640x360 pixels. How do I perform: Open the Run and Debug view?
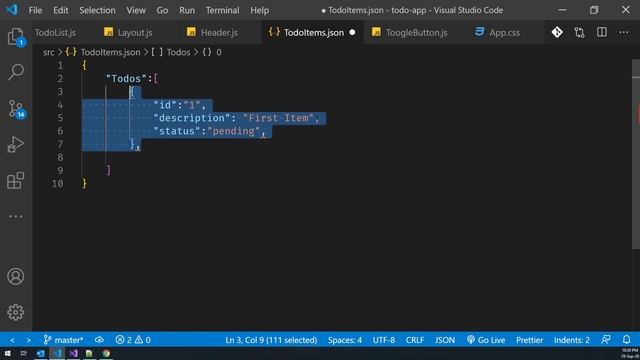pyautogui.click(x=16, y=144)
